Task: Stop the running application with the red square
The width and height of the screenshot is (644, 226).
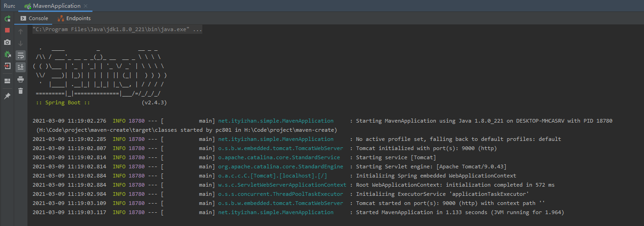Action: (7, 30)
